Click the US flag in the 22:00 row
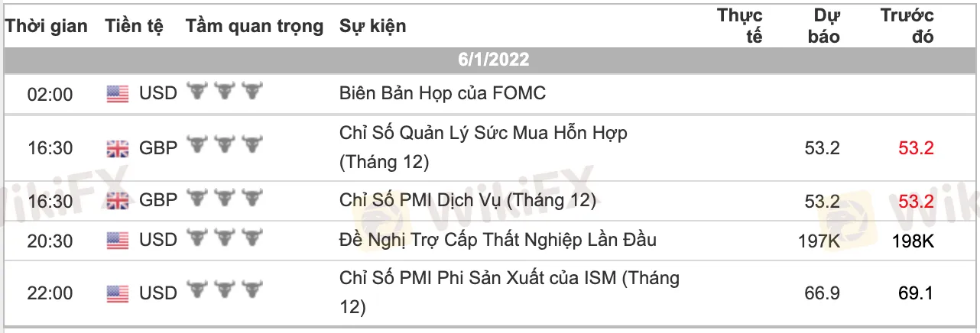The image size is (980, 333). point(117,293)
